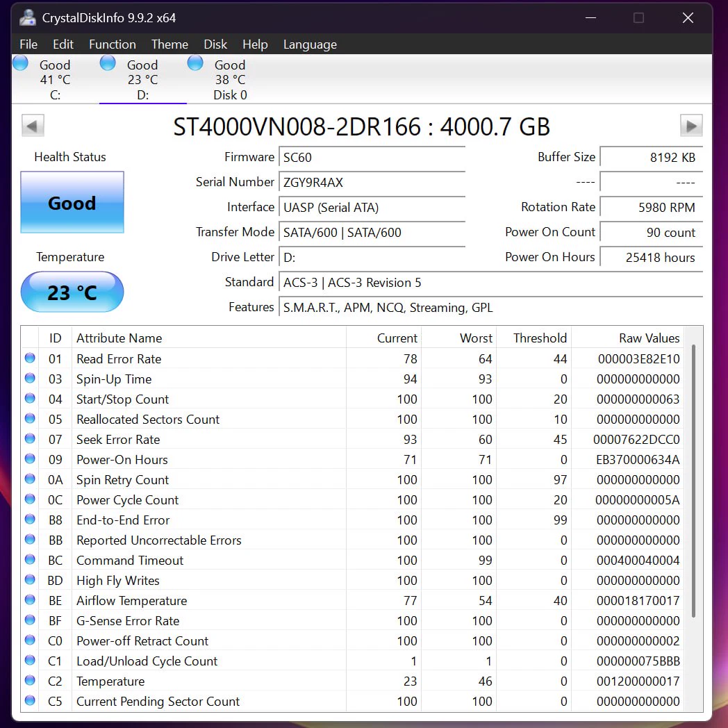The height and width of the screenshot is (728, 728).
Task: Select the Spin Retry Count row
Action: (x=353, y=479)
